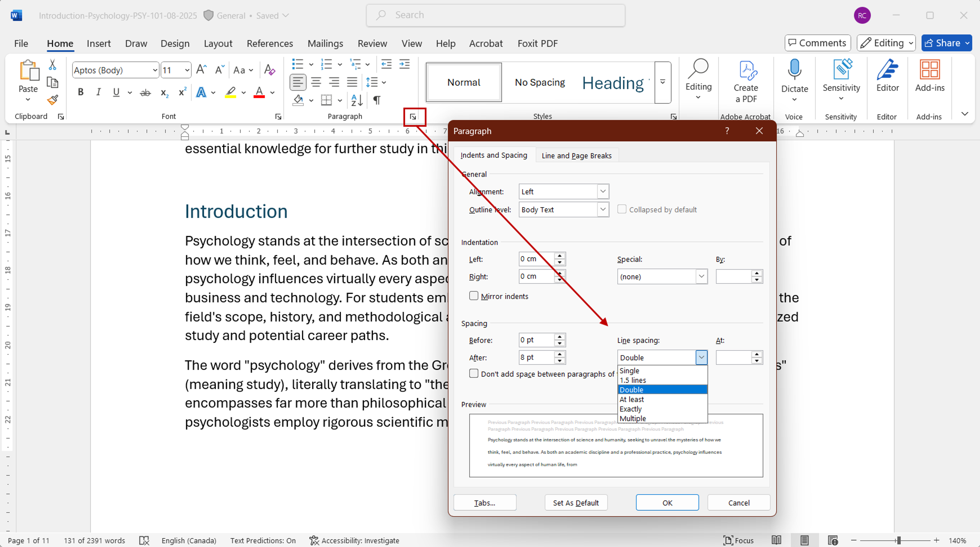Image resolution: width=980 pixels, height=547 pixels.
Task: Open the Special indentation dropdown
Action: (701, 276)
